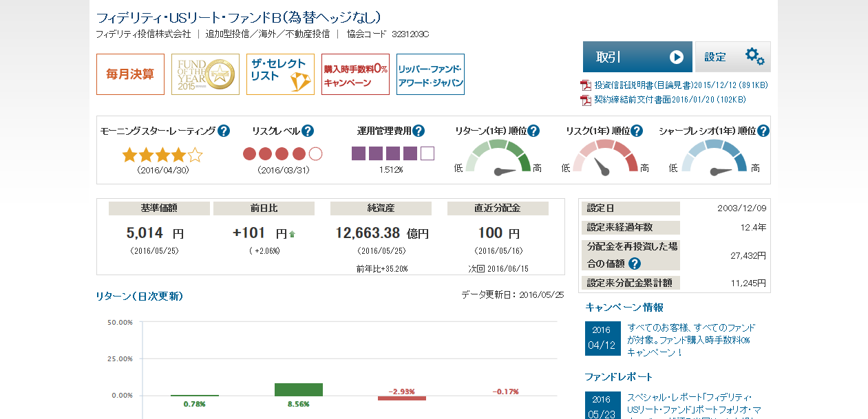Open 設定 with the gear icon
The height and width of the screenshot is (419, 868).
pyautogui.click(x=733, y=56)
